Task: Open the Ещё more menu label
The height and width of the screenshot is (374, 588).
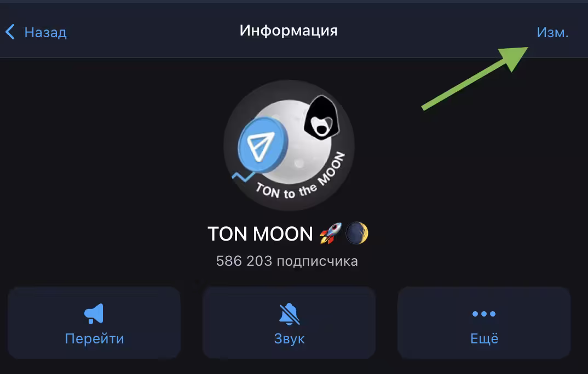Action: (484, 338)
